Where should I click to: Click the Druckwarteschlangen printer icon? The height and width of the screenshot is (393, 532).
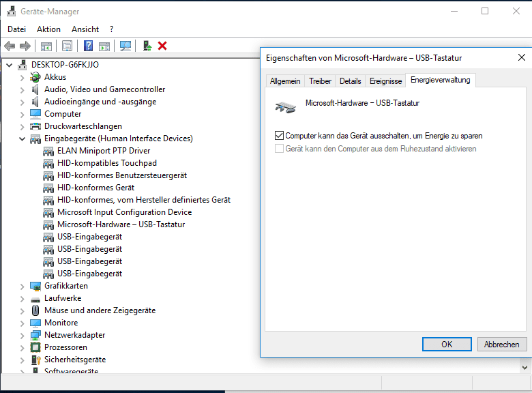pyautogui.click(x=35, y=126)
